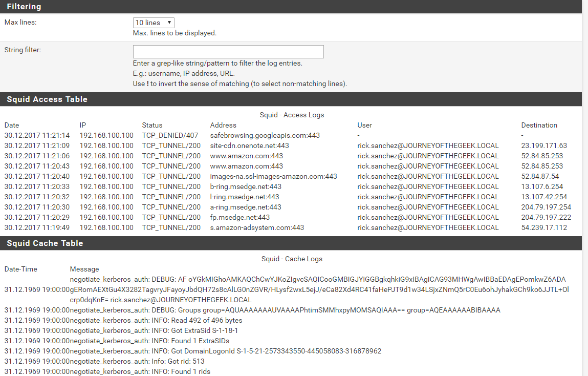Viewport: 588px width, 376px height.
Task: Click the IP column header
Action: pyautogui.click(x=83, y=125)
